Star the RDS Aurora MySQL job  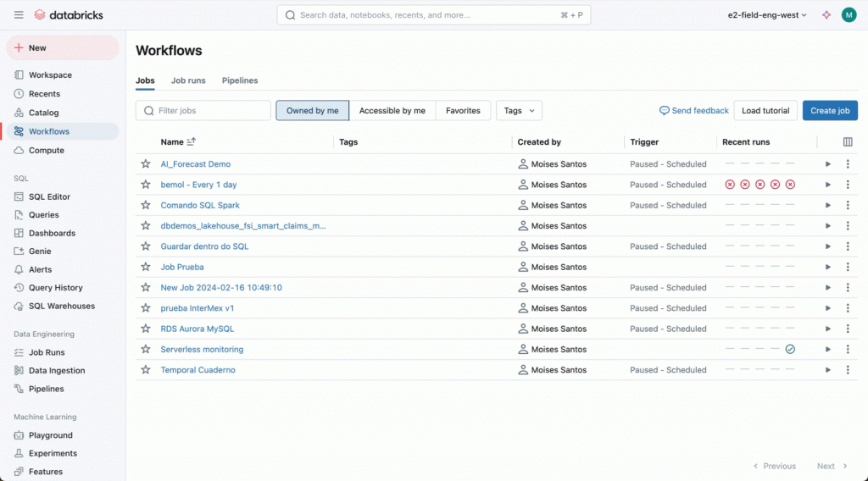point(146,329)
